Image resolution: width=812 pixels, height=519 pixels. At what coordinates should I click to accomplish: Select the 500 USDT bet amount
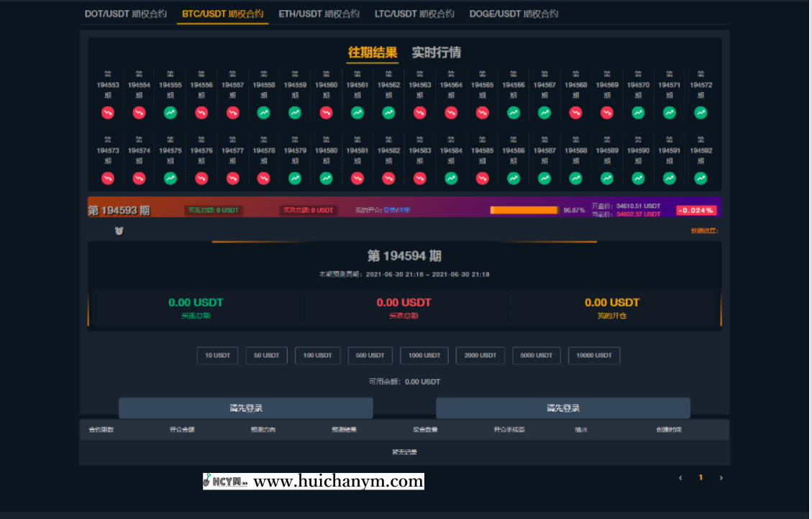[371, 356]
